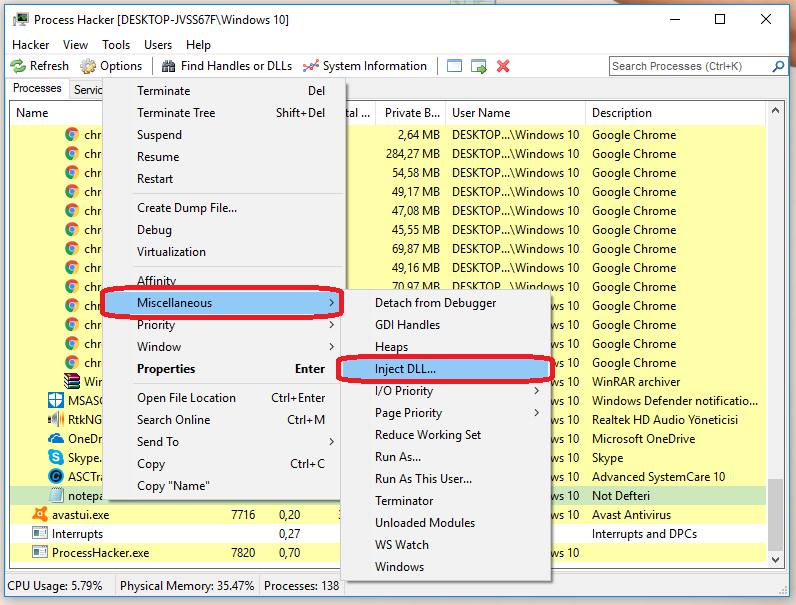
Task: Sort by Private Bytes column header
Action: 411,113
